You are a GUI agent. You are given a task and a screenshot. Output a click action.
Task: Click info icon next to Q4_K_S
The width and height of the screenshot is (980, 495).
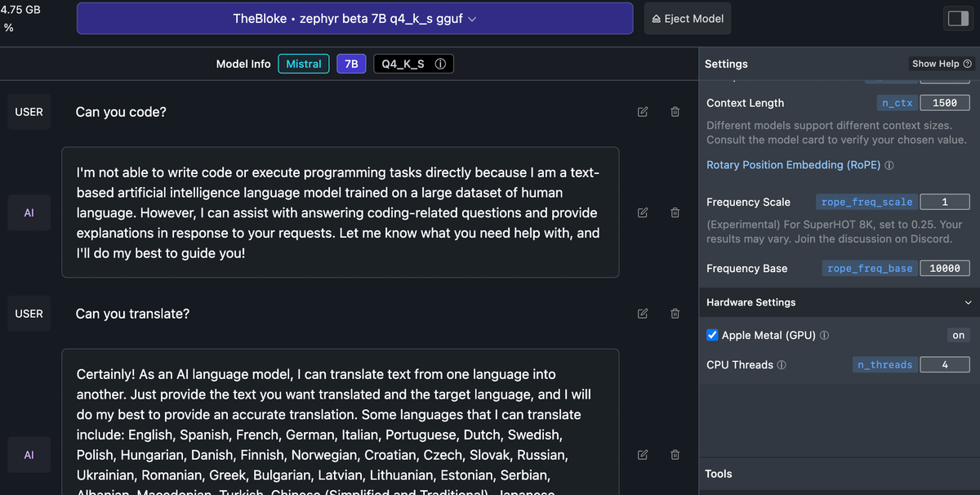tap(440, 64)
